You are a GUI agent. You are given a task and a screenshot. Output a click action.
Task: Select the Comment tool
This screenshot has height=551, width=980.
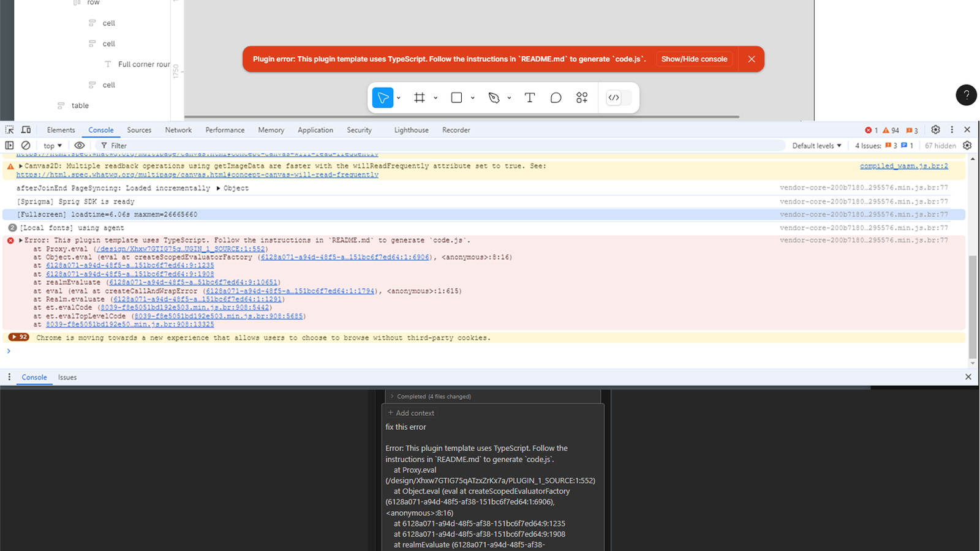pos(556,98)
